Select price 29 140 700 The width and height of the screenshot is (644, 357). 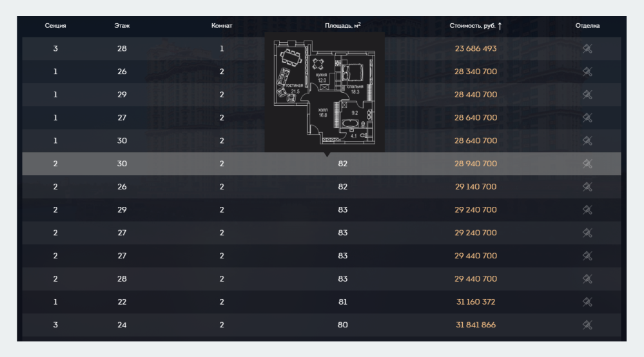point(476,187)
